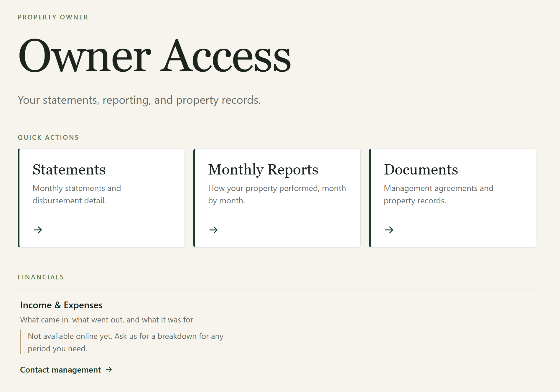This screenshot has height=392, width=560.
Task: Open the Monthly Reports card heading
Action: pyautogui.click(x=263, y=170)
